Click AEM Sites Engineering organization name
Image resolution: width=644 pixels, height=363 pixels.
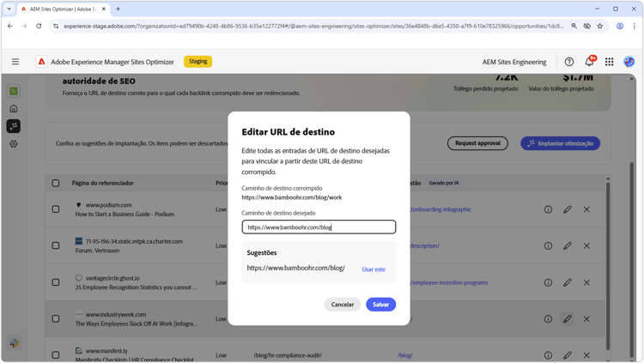pyautogui.click(x=514, y=62)
